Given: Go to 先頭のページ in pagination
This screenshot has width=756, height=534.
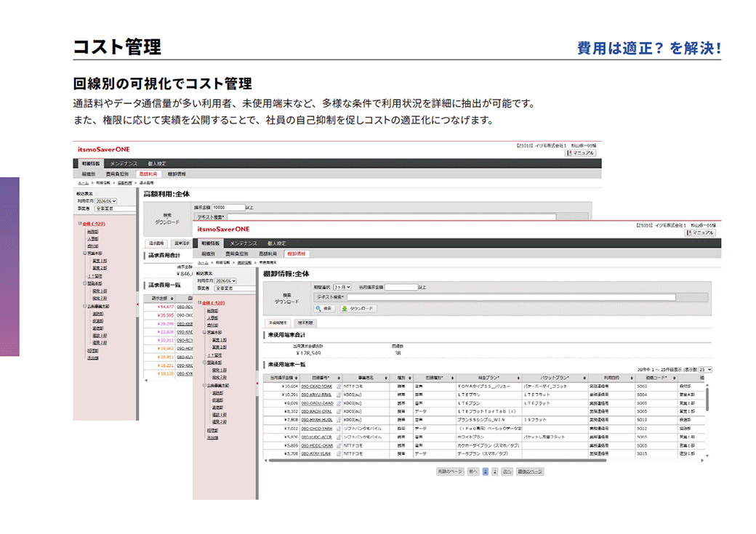Looking at the screenshot, I should (450, 472).
